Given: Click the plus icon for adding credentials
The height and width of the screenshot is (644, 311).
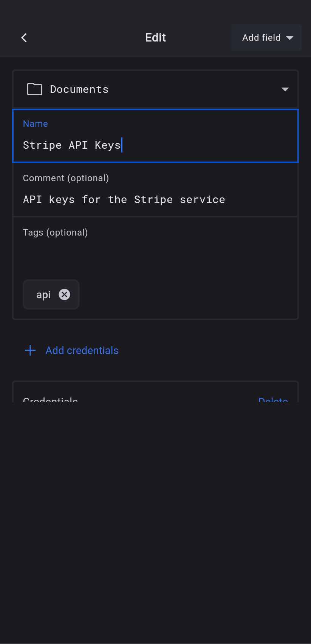Looking at the screenshot, I should click(30, 350).
